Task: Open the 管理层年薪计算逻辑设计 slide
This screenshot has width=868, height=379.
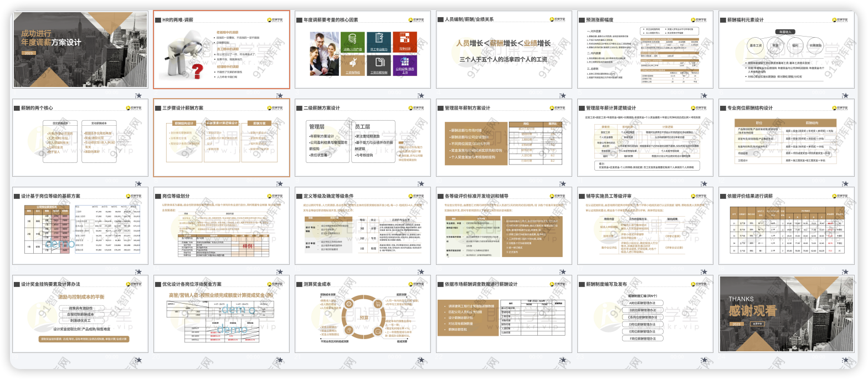Action: tap(645, 137)
